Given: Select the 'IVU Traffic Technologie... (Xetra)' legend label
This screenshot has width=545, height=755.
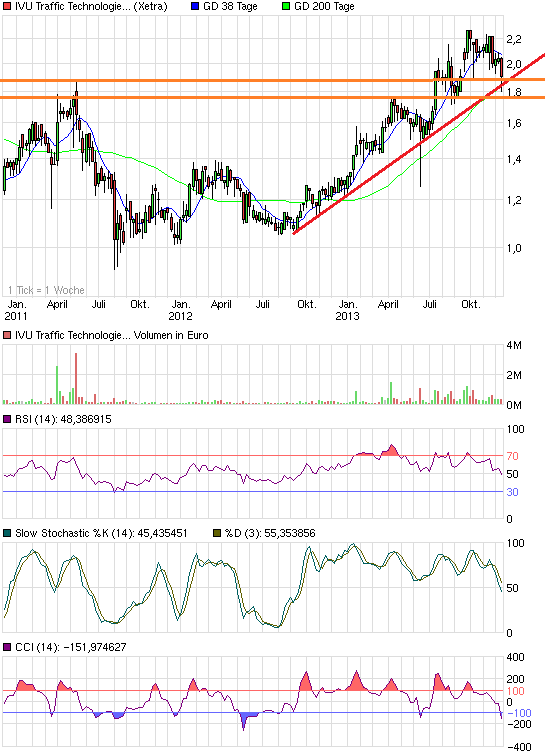Looking at the screenshot, I should (91, 7).
